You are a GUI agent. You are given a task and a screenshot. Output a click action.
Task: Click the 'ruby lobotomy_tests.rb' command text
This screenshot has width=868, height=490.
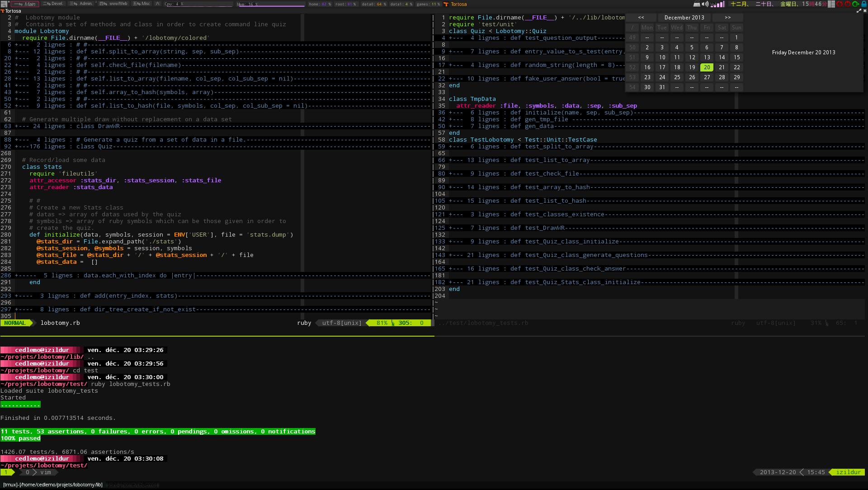[131, 384]
